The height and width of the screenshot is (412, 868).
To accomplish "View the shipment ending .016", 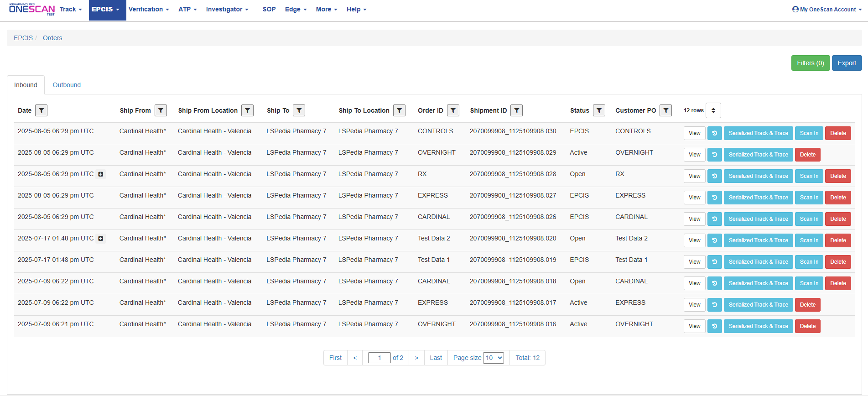I will coord(695,326).
